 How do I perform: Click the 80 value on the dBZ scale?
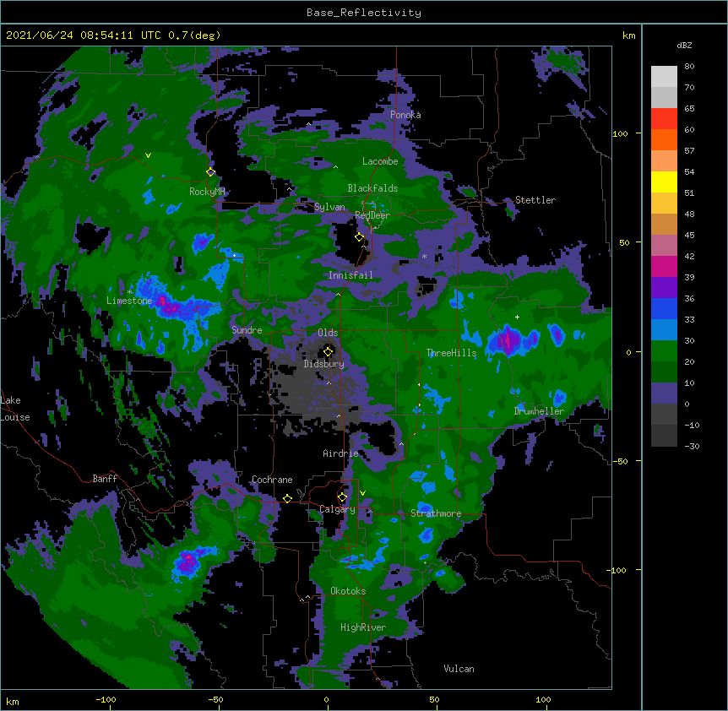[689, 67]
